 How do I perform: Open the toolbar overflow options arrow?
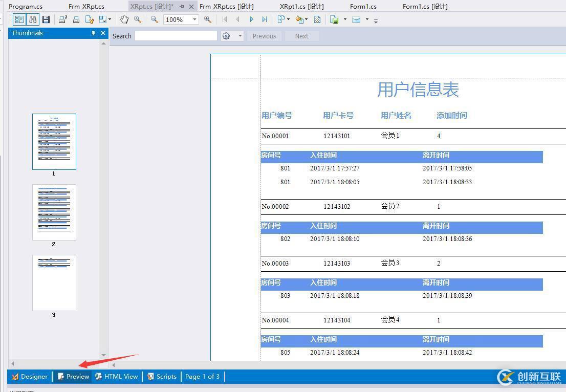[x=376, y=21]
